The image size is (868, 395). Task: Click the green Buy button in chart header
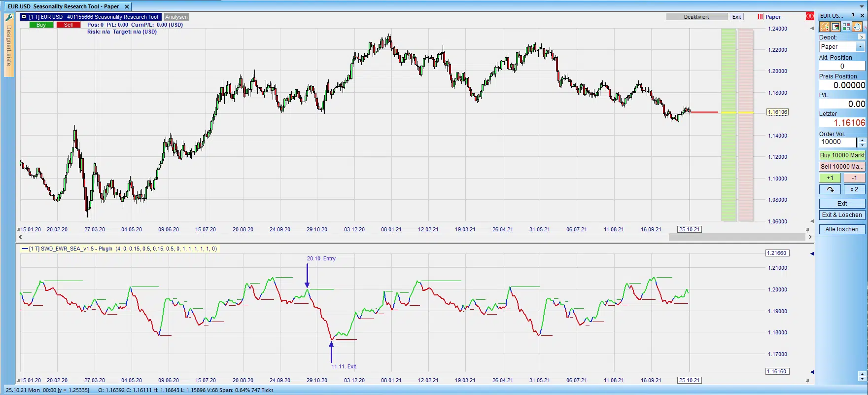41,25
